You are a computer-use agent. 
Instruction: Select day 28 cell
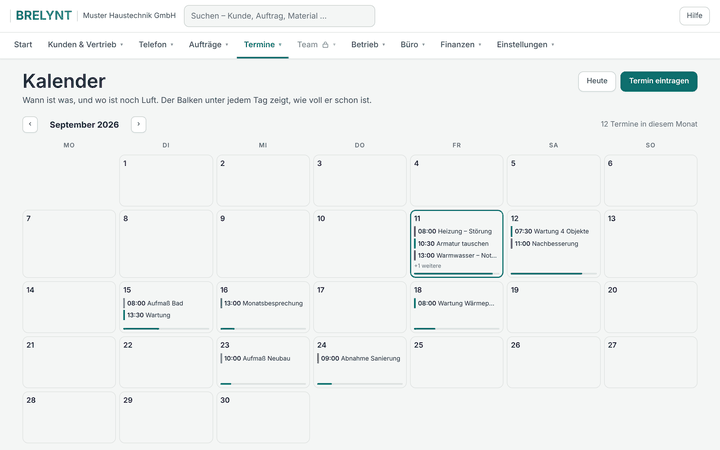click(x=69, y=417)
